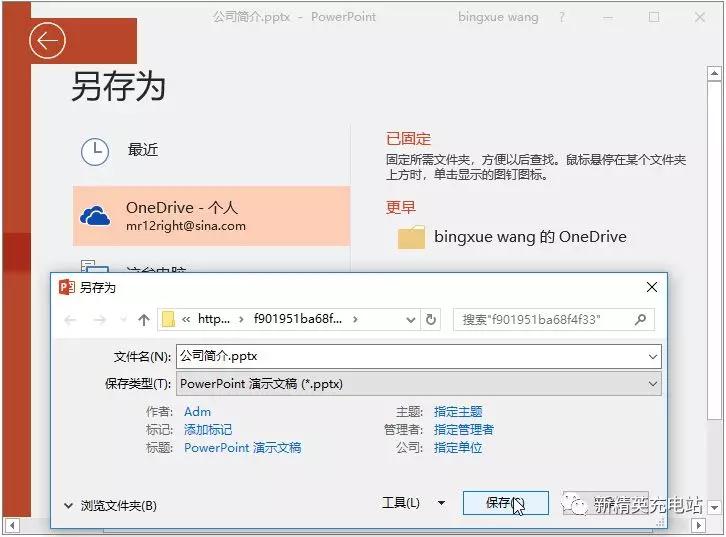726x537 pixels.
Task: Click the PowerPoint icon in dialog title
Action: click(66, 287)
